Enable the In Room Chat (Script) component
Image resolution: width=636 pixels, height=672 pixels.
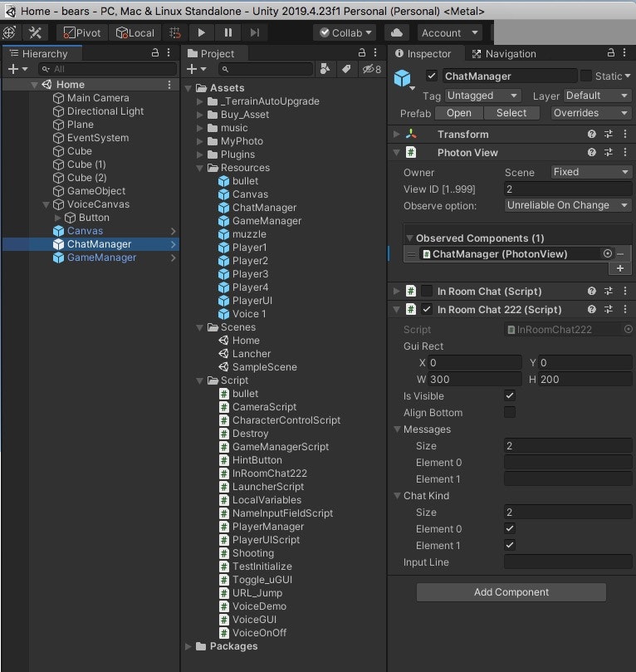[427, 291]
